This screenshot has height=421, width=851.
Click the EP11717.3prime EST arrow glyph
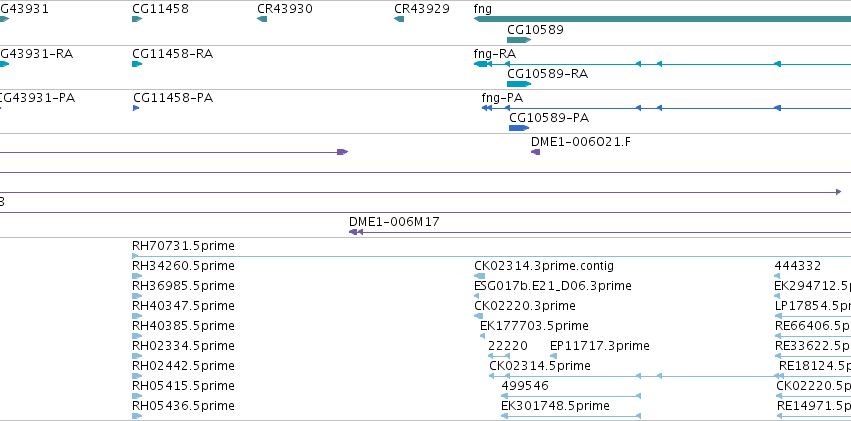pyautogui.click(x=553, y=356)
